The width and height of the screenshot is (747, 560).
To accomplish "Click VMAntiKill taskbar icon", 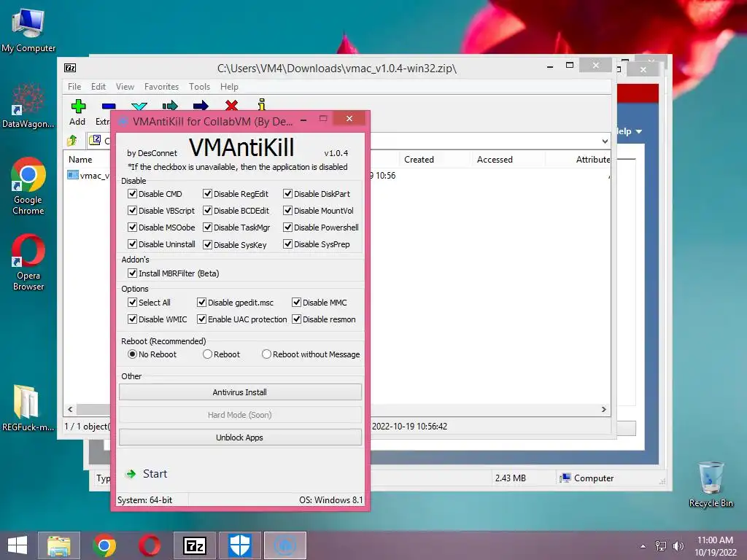I will coord(285,545).
